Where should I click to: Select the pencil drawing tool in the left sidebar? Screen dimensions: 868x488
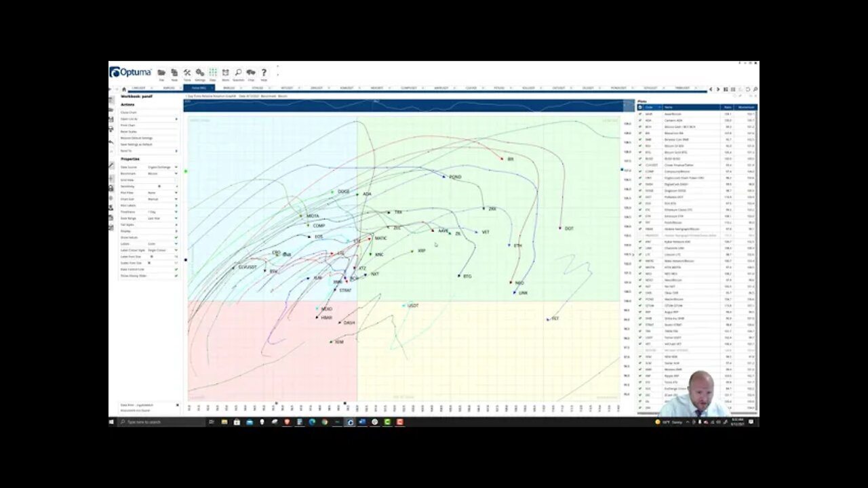[111, 165]
